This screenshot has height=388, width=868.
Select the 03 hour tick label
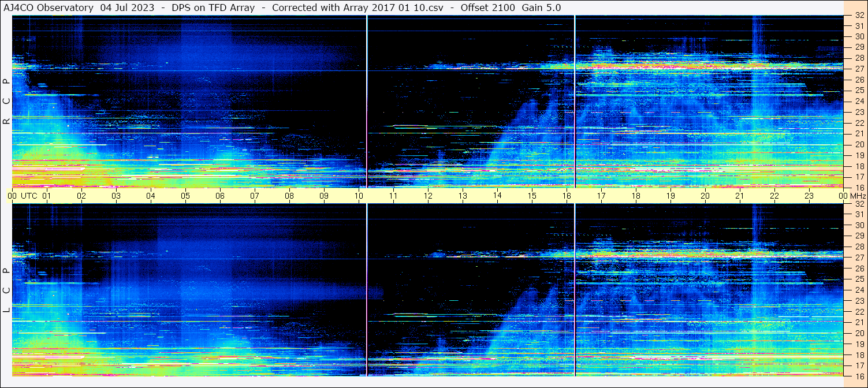[x=116, y=196]
